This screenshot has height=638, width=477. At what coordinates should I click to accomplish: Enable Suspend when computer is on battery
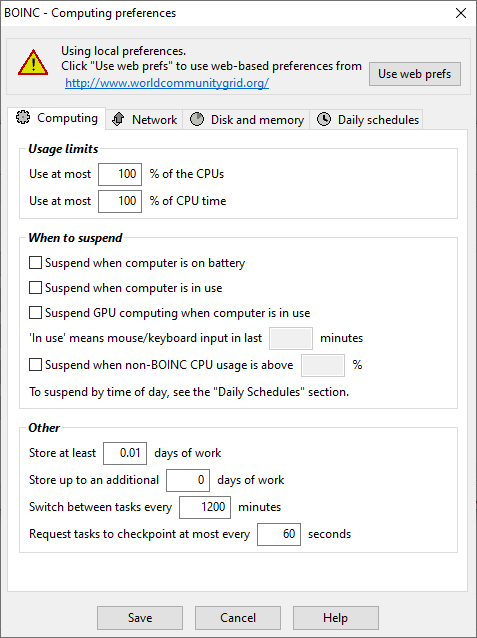[x=35, y=263]
